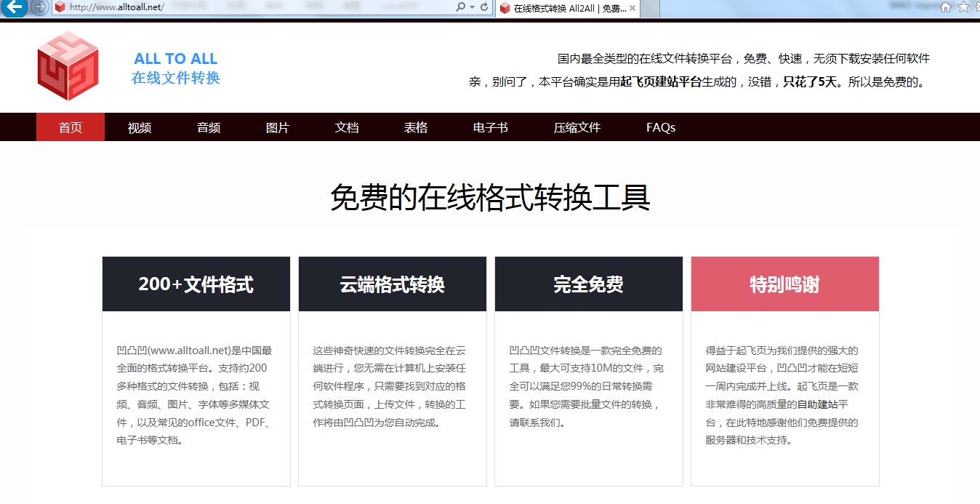This screenshot has width=980, height=504.
Task: Switch to the 图片 section
Action: 277,127
